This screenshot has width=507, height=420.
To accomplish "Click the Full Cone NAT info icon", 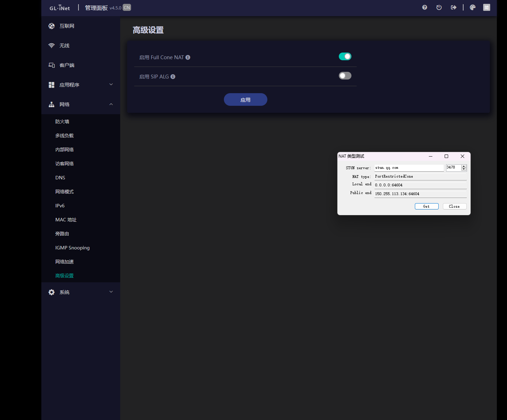I will click(188, 57).
